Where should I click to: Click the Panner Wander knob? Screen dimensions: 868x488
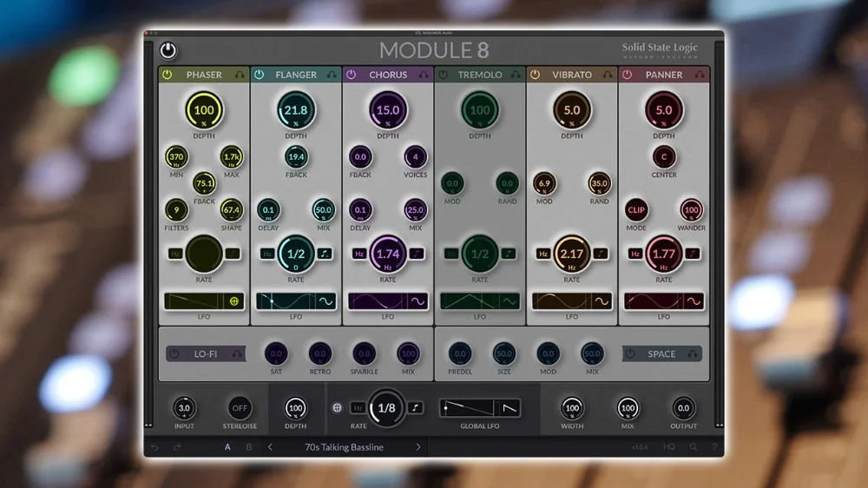click(x=692, y=210)
